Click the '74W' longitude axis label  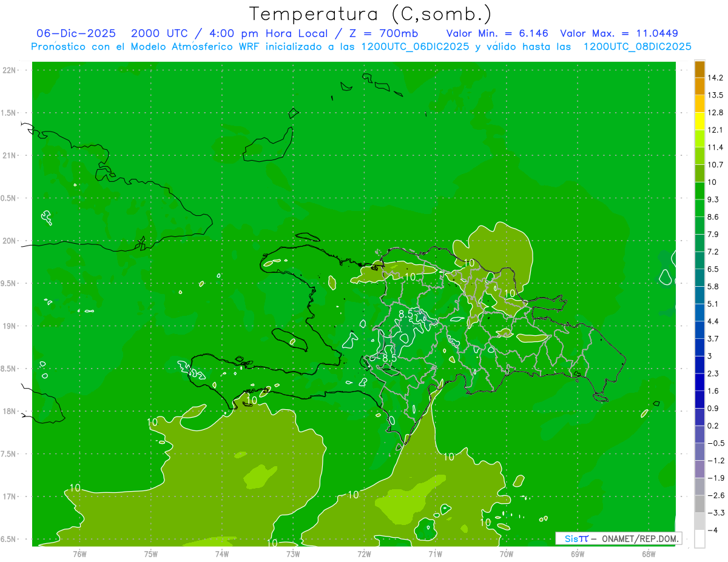coord(222,554)
